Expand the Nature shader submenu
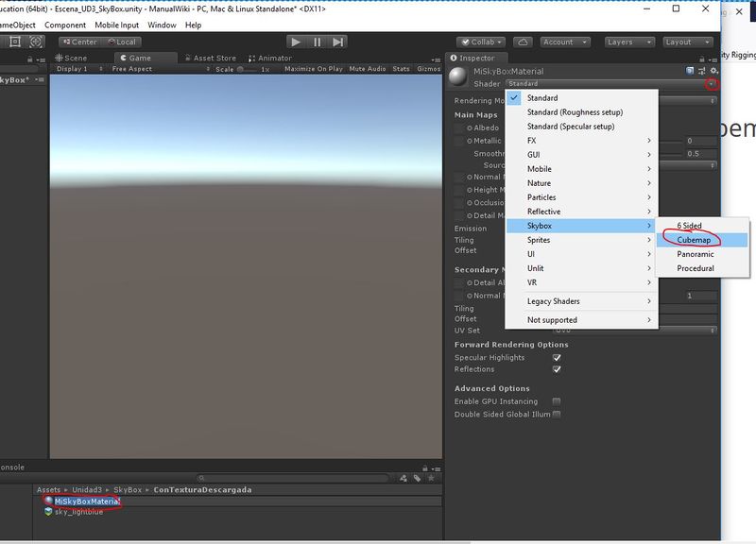The image size is (756, 544). point(582,183)
